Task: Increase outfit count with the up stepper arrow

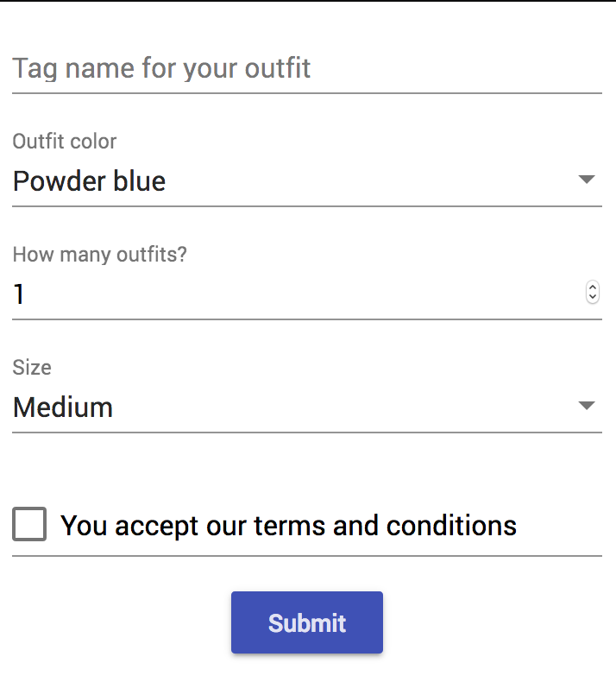Action: [593, 287]
